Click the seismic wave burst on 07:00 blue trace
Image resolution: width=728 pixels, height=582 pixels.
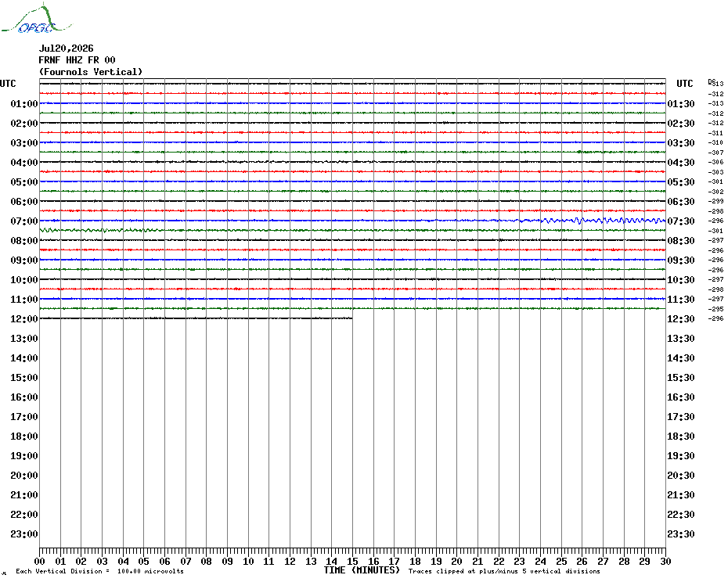pyautogui.click(x=603, y=221)
